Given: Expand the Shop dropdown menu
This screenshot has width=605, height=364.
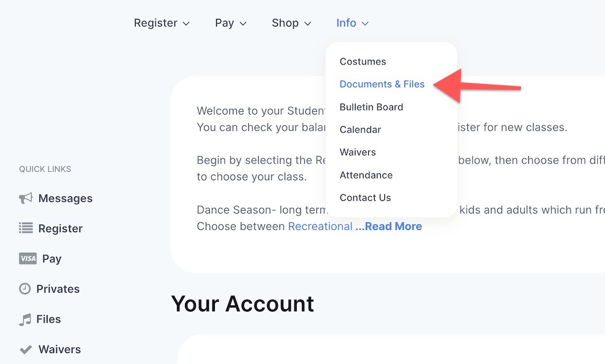Looking at the screenshot, I should (291, 23).
